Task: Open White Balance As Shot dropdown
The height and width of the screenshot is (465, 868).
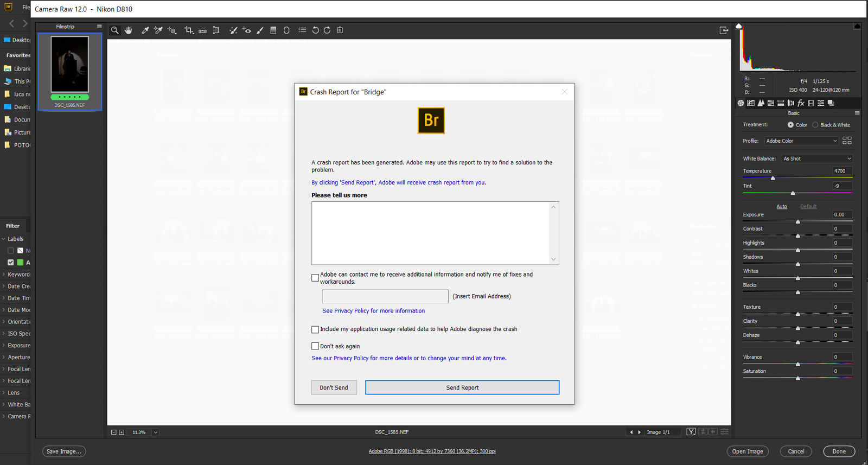Action: click(x=818, y=158)
